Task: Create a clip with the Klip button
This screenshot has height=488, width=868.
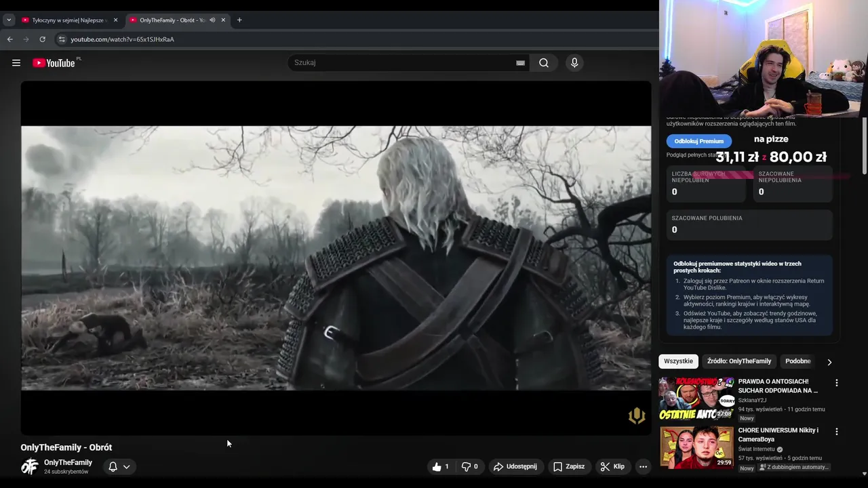Action: [612, 466]
